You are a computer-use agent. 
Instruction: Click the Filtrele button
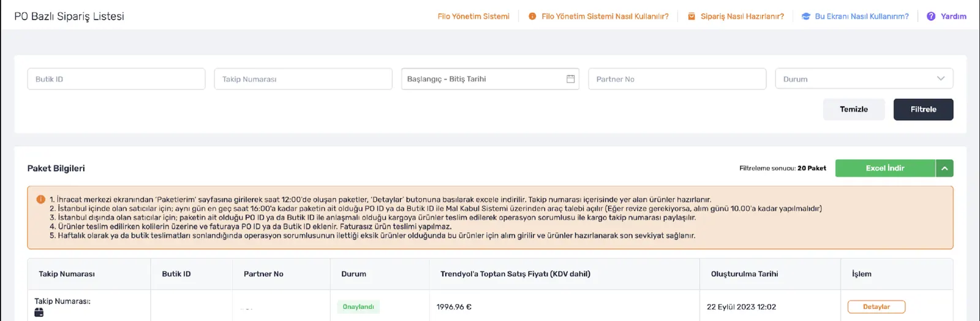(924, 110)
